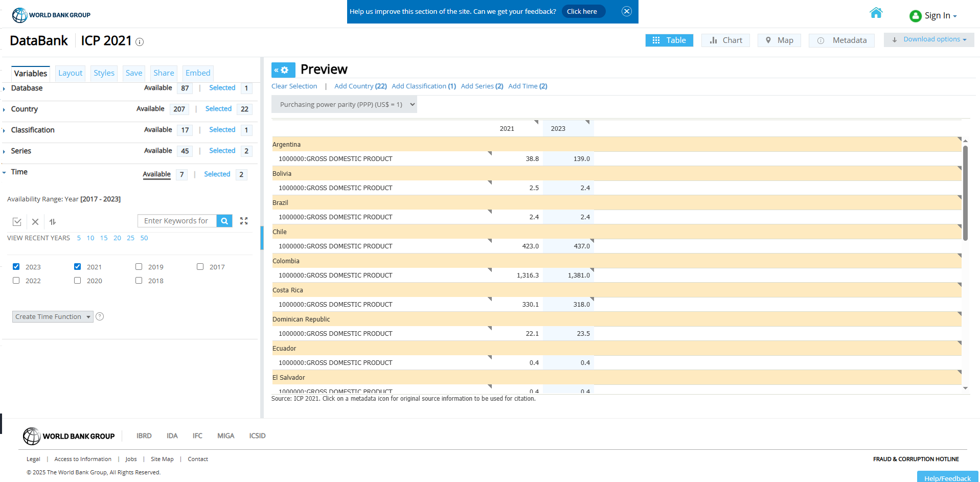View the most recent 5 years
Screen dimensions: 980x482
(79, 238)
